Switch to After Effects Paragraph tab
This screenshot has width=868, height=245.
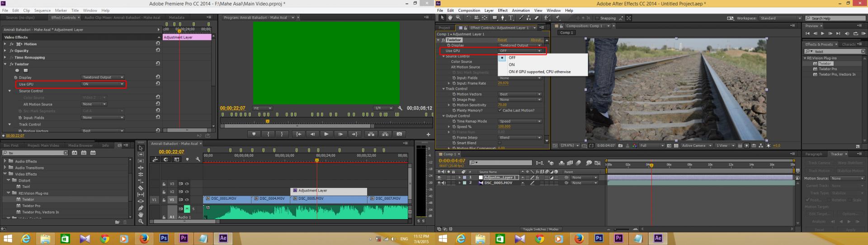(814, 154)
